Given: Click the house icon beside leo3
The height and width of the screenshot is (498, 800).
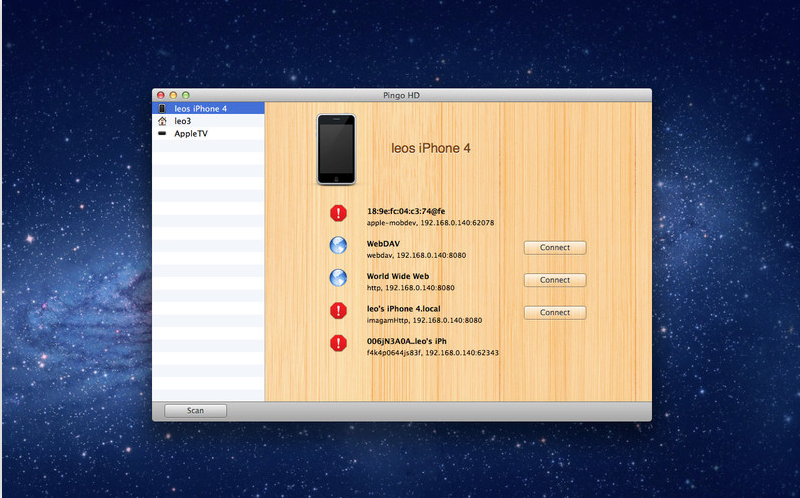Looking at the screenshot, I should pos(162,121).
